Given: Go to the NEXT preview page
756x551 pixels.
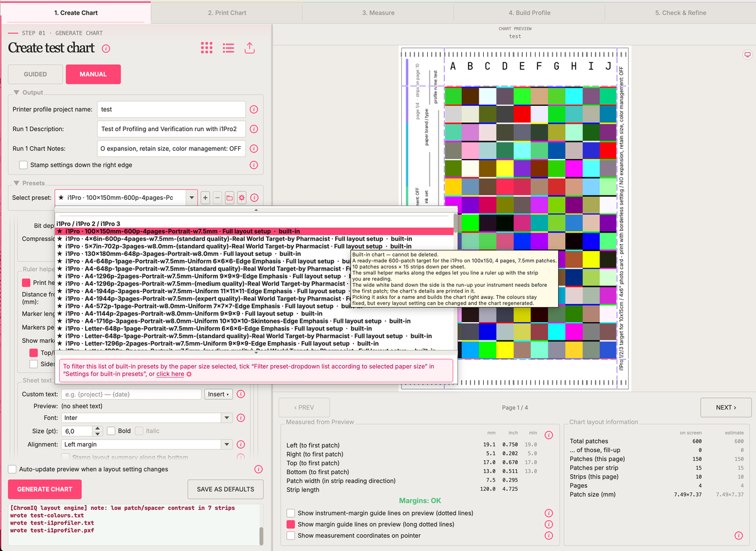Looking at the screenshot, I should 726,407.
